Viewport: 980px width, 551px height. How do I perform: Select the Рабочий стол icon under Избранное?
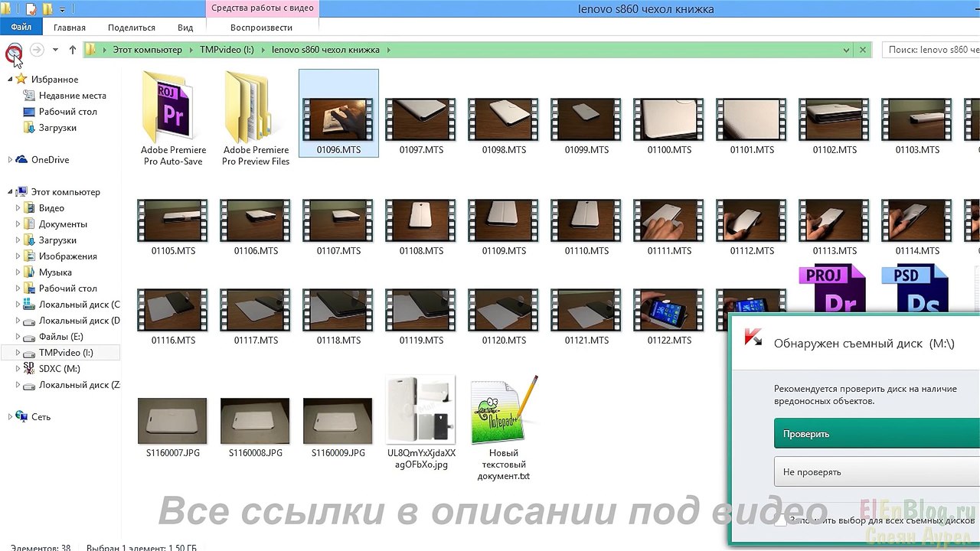[x=29, y=112]
